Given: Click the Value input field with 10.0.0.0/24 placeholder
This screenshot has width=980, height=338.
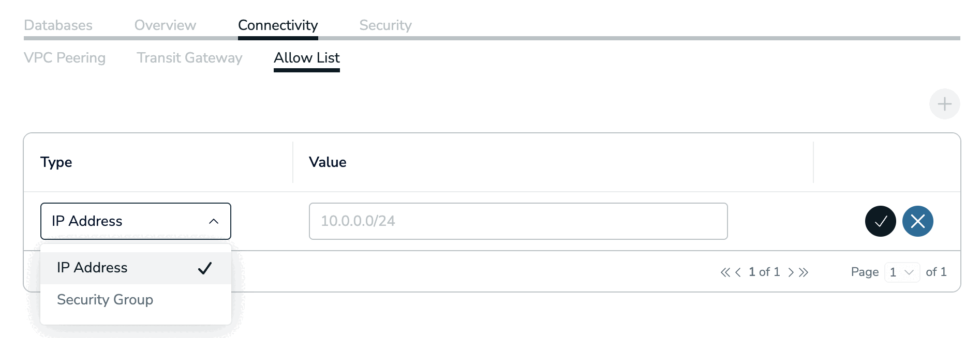Looking at the screenshot, I should (518, 221).
